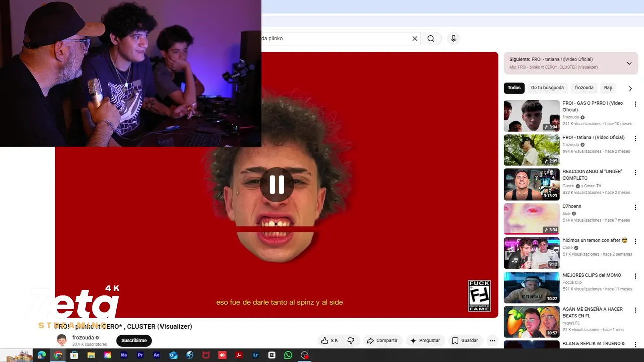Collapse the Siguiente mix panel
The height and width of the screenshot is (362, 644).
click(x=629, y=63)
